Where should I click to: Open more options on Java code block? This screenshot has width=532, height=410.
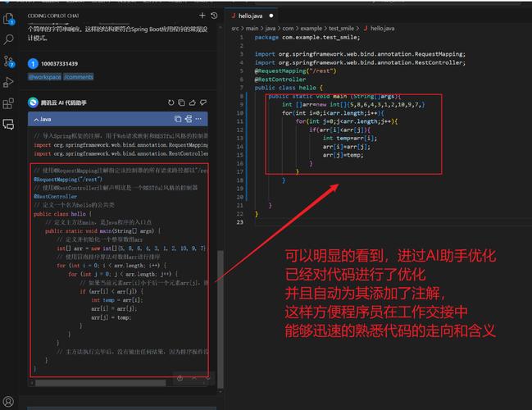pyautogui.click(x=199, y=119)
